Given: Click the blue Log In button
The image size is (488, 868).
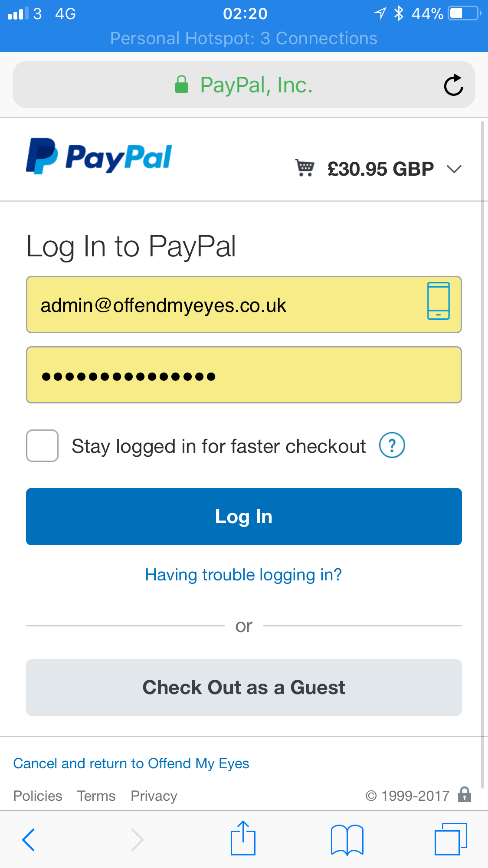Looking at the screenshot, I should click(244, 517).
